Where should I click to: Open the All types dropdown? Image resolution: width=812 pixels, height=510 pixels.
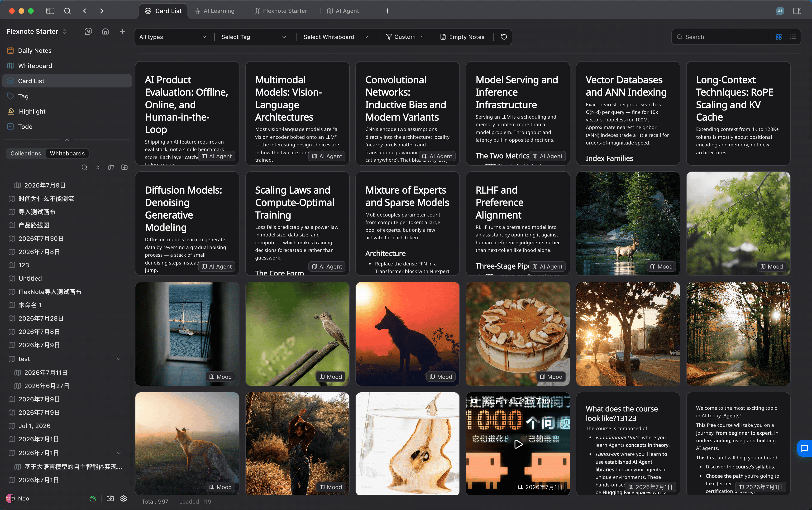pos(173,37)
